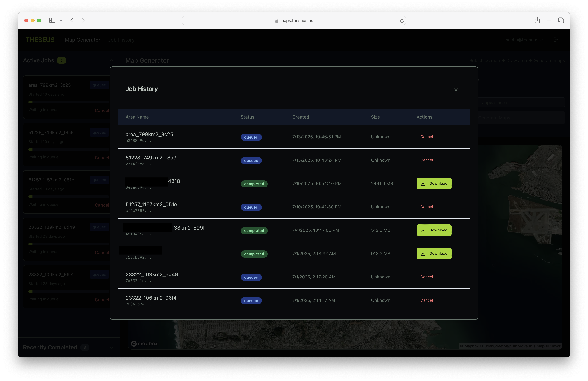Download the 2441.6 MB completed map

tap(434, 183)
